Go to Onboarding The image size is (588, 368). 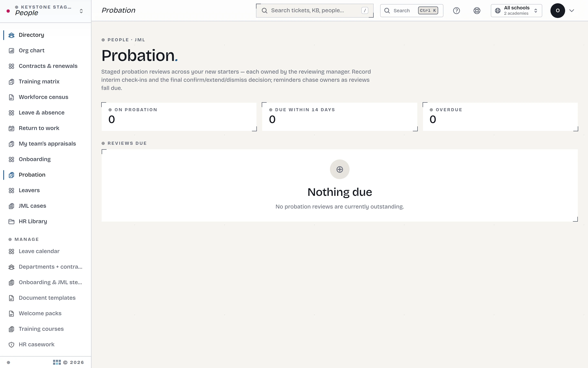click(46, 159)
